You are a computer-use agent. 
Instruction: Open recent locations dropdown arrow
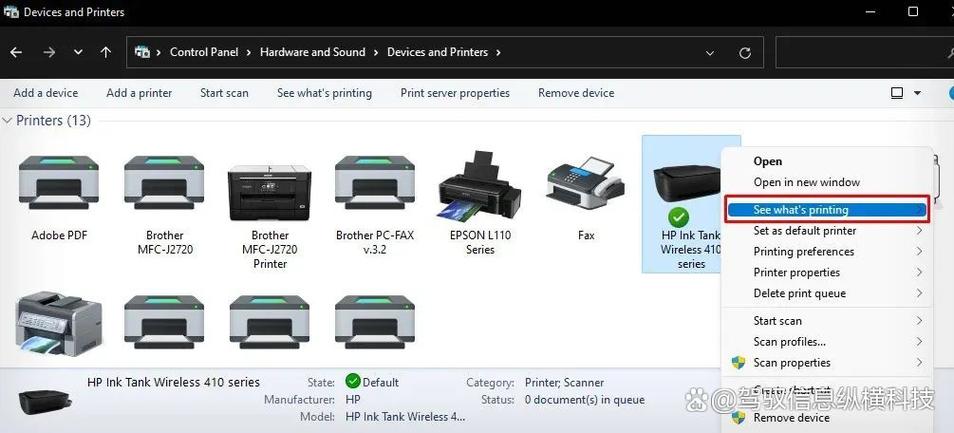78,53
